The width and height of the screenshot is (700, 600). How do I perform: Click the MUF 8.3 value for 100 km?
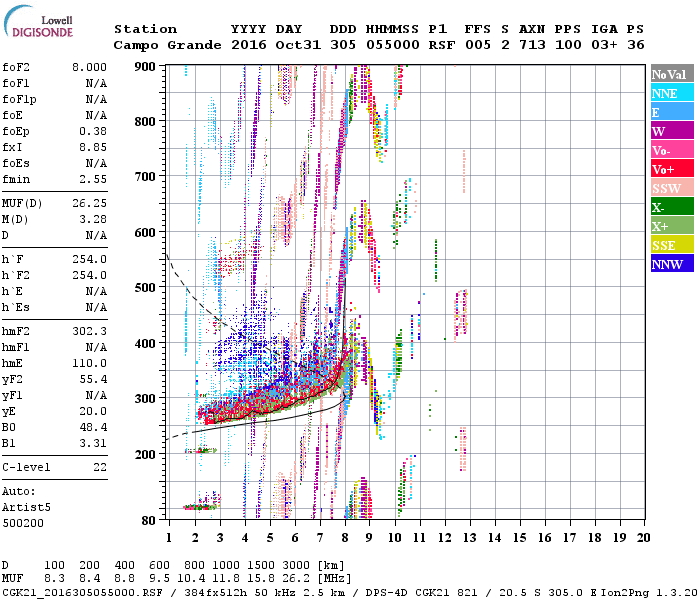(54, 579)
